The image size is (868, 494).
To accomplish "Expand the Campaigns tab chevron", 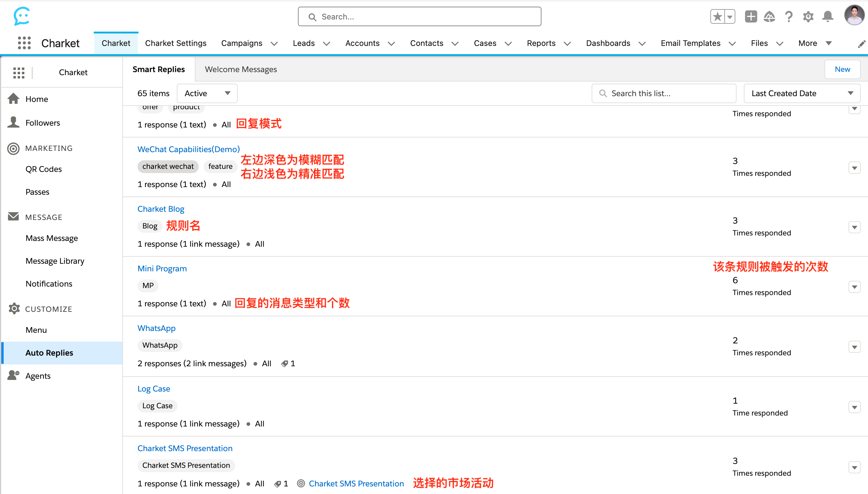I will point(274,44).
